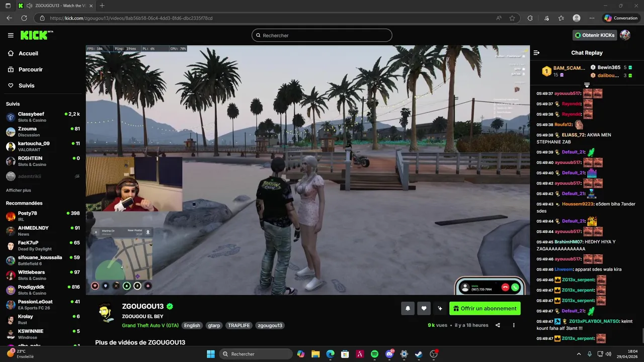Open browser extensions puzzle icon
The height and width of the screenshot is (362, 644).
point(530,18)
